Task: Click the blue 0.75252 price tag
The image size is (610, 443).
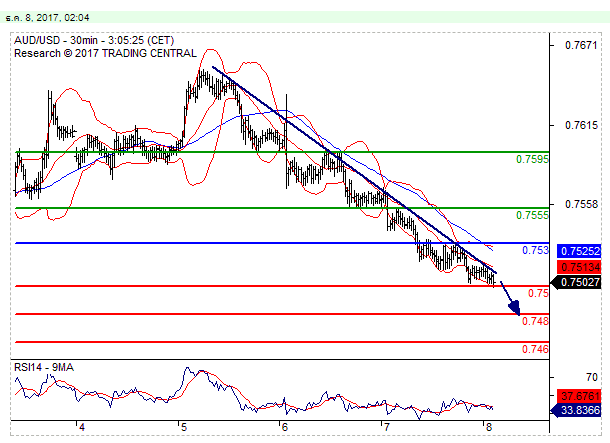Action: pos(579,251)
